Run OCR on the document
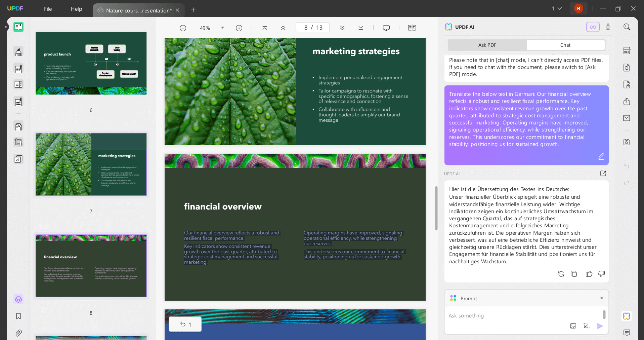 tap(627, 50)
